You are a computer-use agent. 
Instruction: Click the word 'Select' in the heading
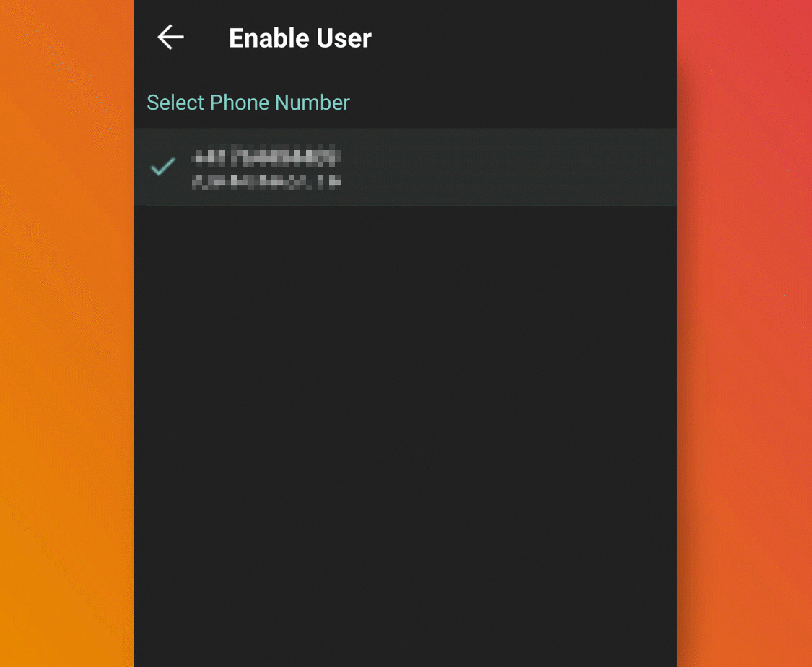(x=175, y=103)
